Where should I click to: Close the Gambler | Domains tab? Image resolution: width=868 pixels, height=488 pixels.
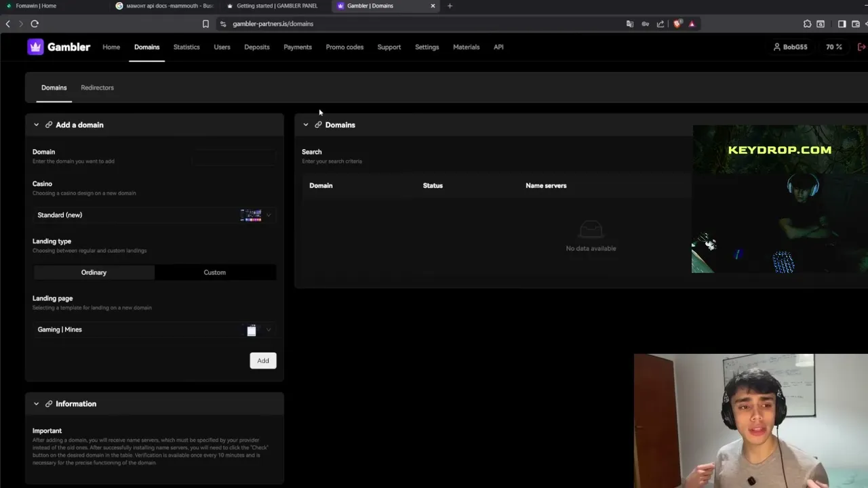tap(433, 6)
